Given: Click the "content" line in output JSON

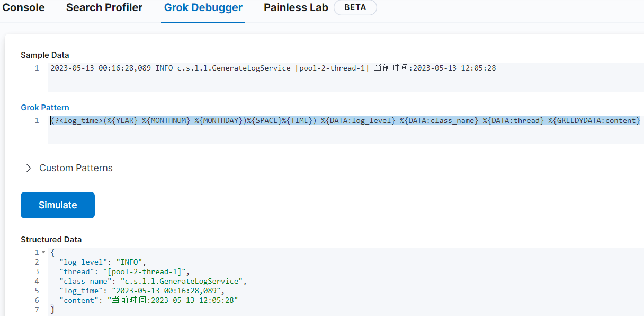Looking at the screenshot, I should point(148,300).
